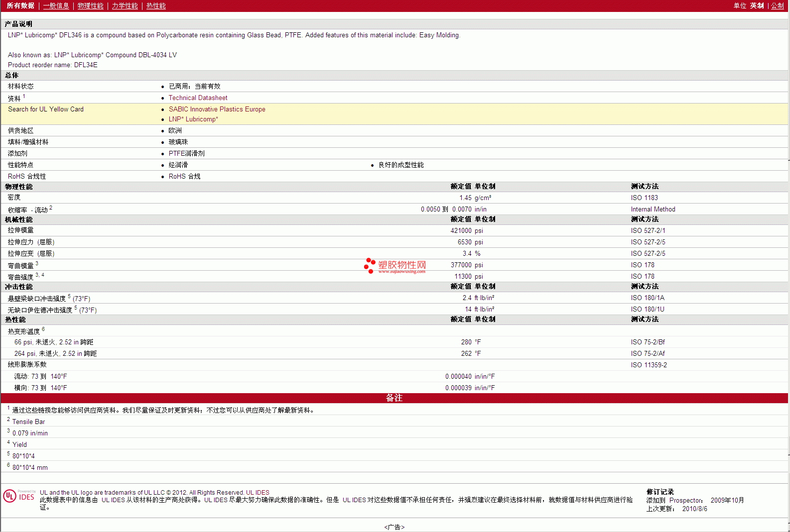Click value 0.000040 in/in/°F
Image resolution: width=790 pixels, height=532 pixels.
[x=470, y=377]
